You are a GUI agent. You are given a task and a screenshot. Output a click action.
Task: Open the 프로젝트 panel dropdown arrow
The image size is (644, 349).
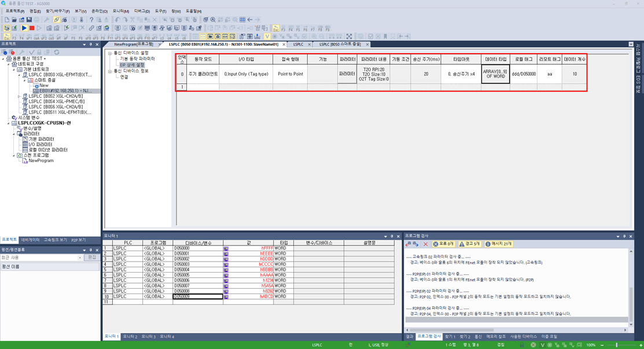click(x=84, y=44)
